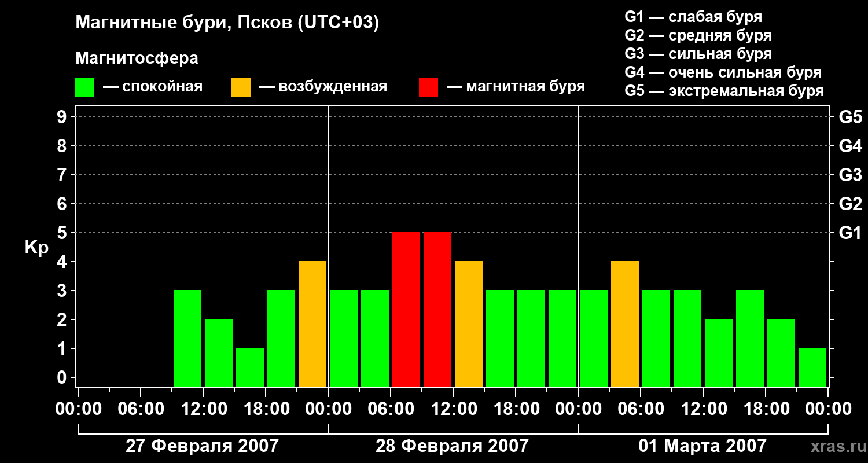Click the orange bar on 01 March 03:00–06:00
868x463 pixels.
tap(625, 324)
